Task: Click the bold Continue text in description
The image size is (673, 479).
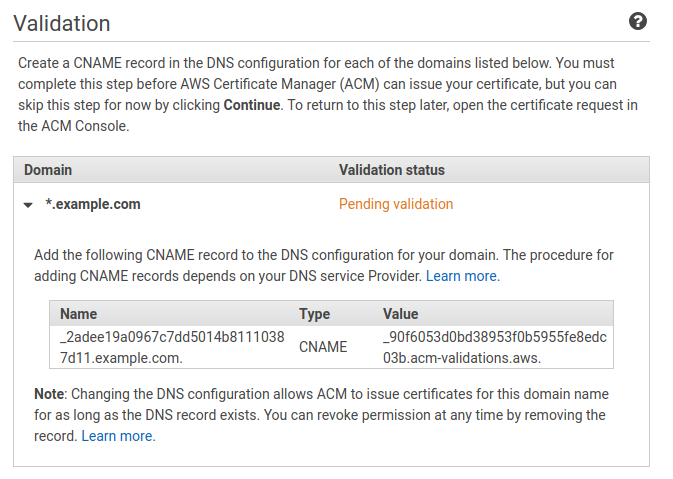Action: tap(252, 105)
